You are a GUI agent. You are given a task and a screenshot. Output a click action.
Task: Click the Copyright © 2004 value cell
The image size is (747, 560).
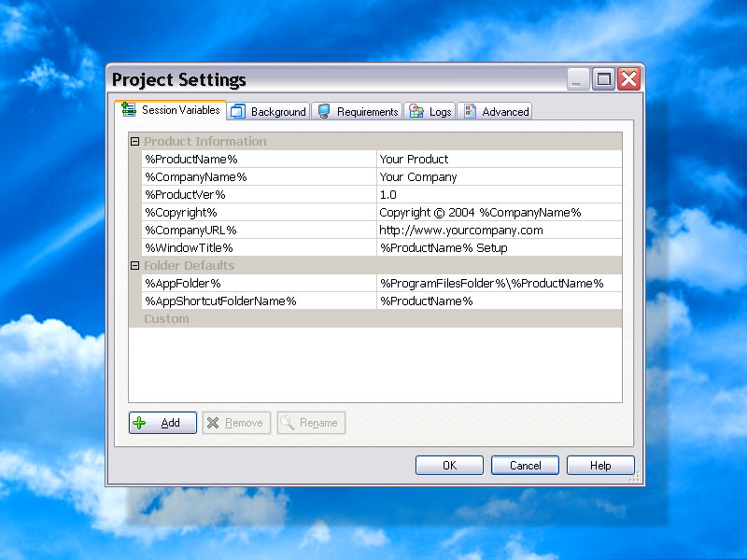[x=500, y=213]
